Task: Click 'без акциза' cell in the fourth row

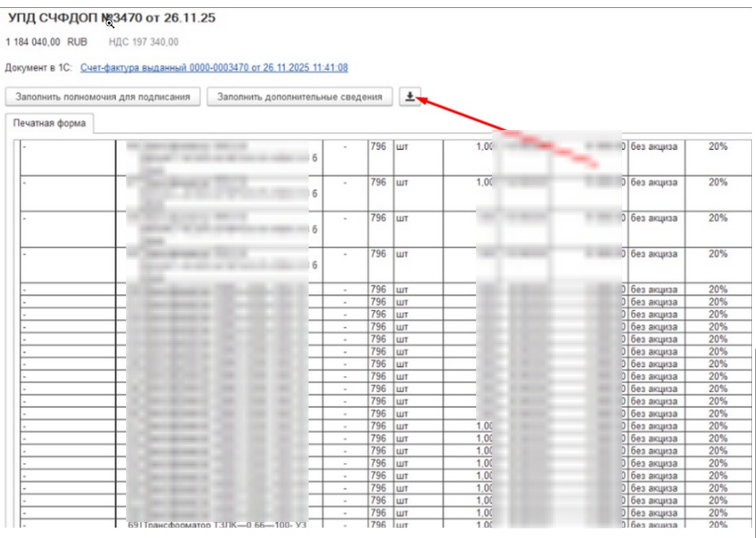Action: (x=654, y=254)
